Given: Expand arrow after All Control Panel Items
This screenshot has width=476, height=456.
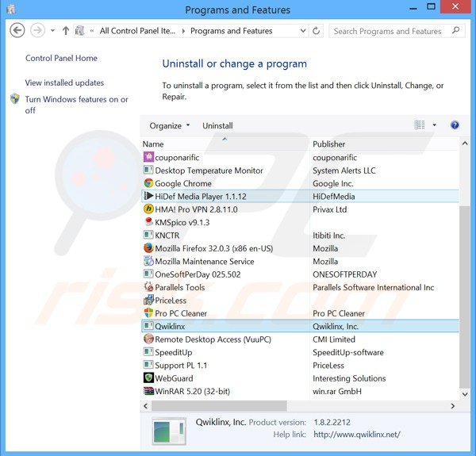Looking at the screenshot, I should (183, 31).
